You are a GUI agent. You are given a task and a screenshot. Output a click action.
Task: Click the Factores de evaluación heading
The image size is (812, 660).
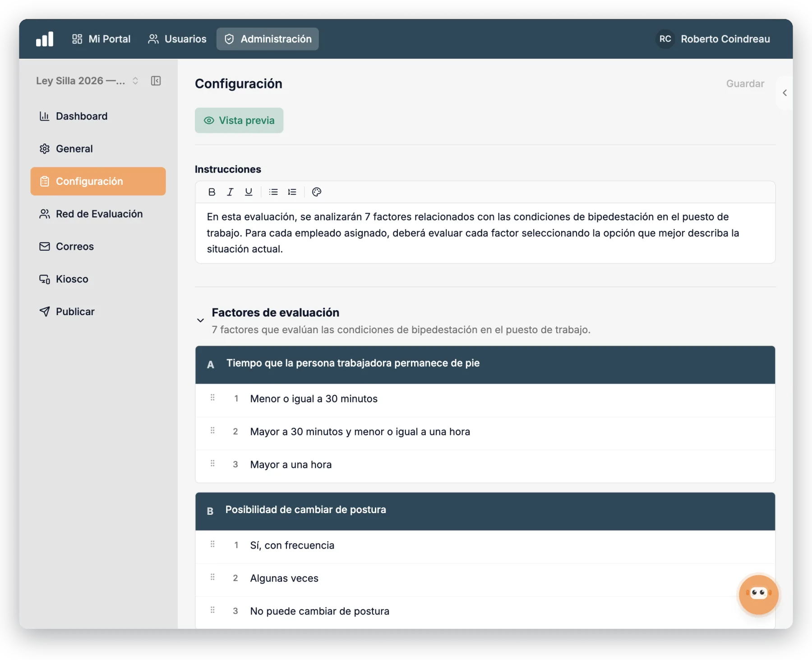(276, 312)
